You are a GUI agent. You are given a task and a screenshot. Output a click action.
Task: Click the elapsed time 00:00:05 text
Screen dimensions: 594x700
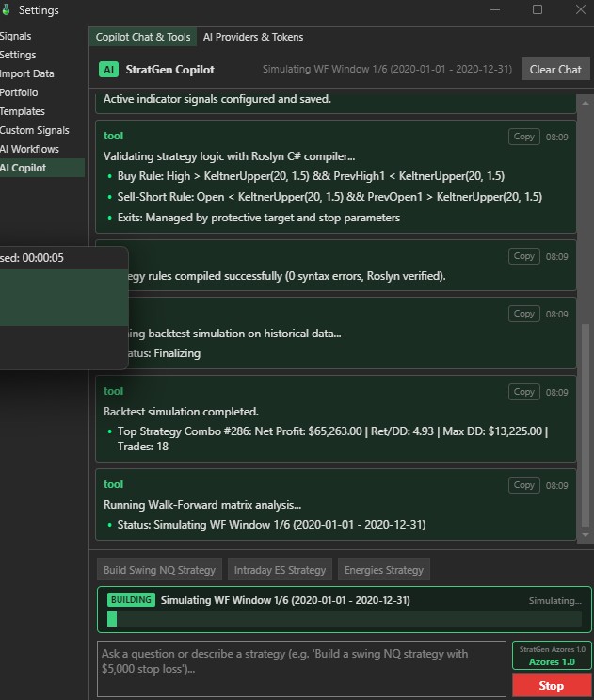(x=42, y=258)
